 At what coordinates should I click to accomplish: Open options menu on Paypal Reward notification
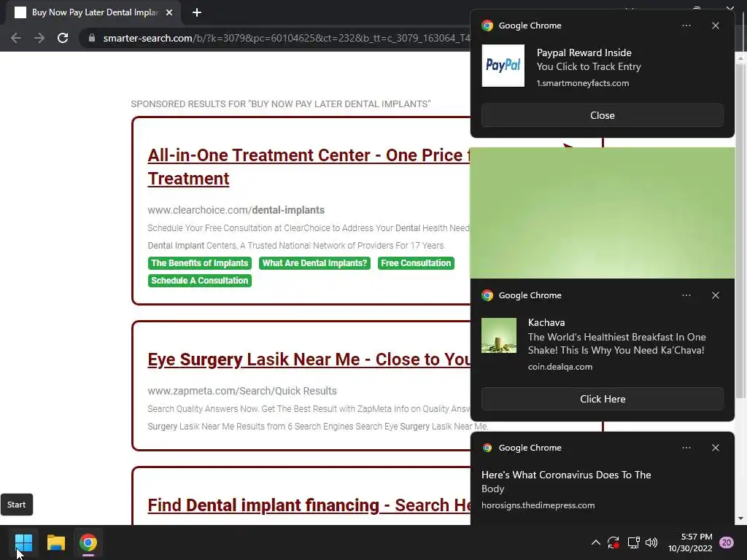click(686, 26)
